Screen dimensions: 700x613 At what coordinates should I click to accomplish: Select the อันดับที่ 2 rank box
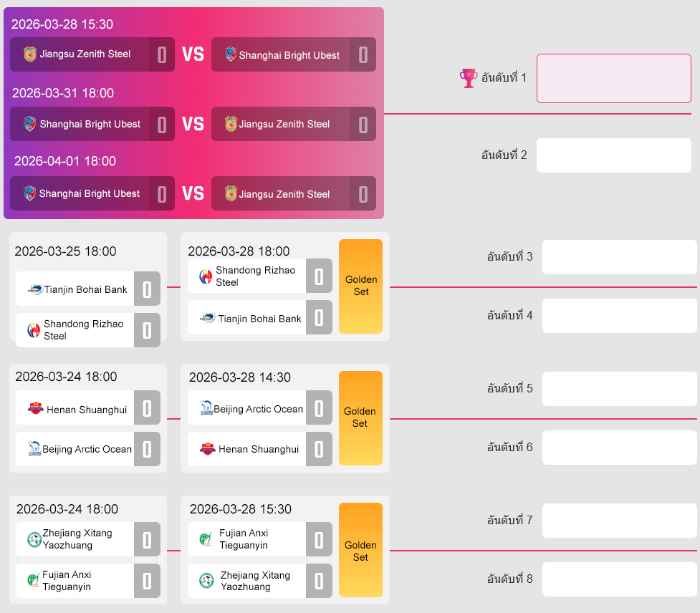pos(613,155)
